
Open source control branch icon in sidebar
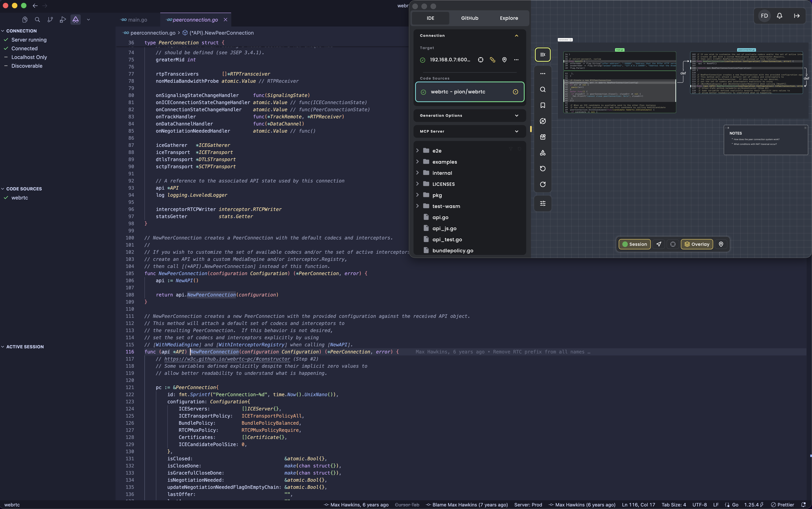coord(50,20)
